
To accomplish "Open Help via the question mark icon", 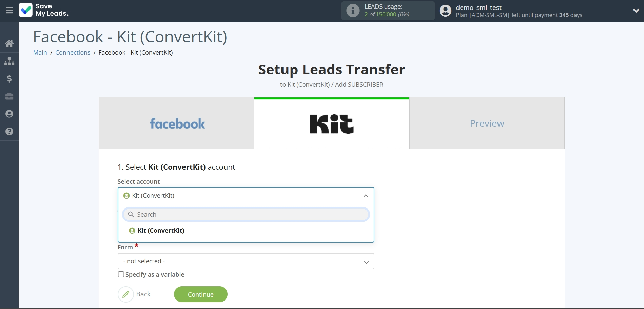I will point(9,132).
